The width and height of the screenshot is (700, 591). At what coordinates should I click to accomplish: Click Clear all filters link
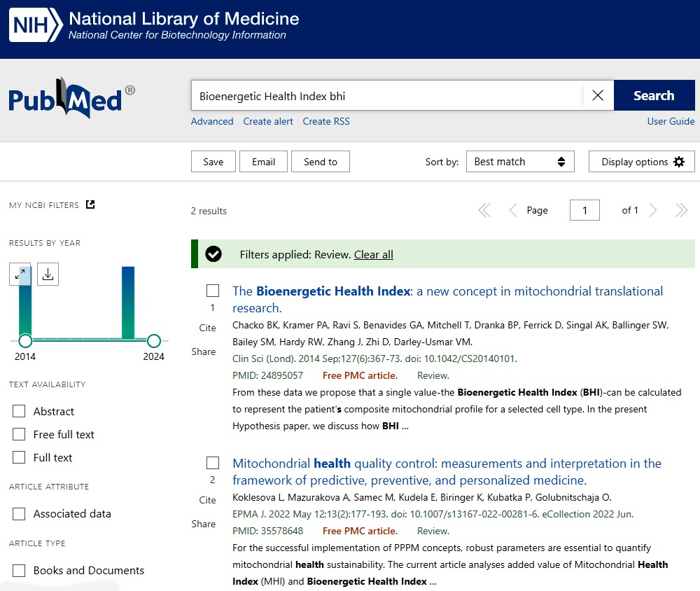click(373, 254)
